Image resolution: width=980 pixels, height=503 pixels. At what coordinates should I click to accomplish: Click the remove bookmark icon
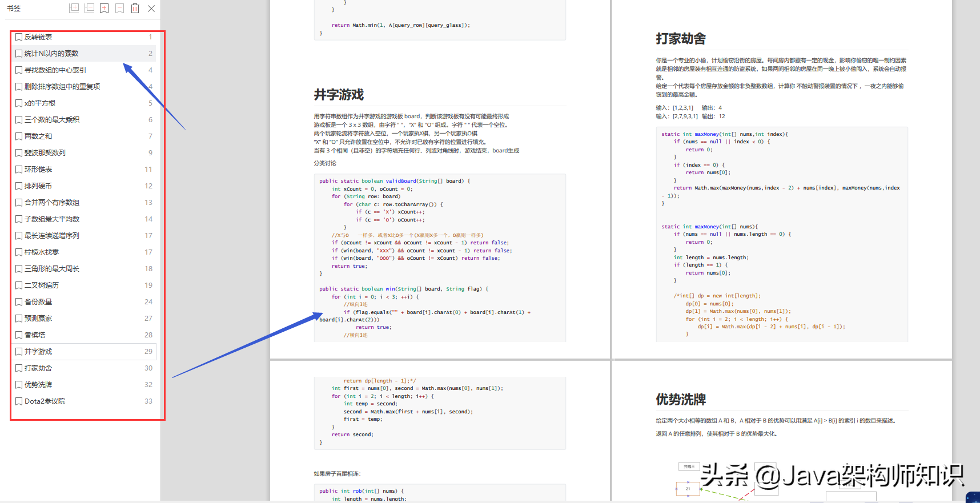pos(119,8)
